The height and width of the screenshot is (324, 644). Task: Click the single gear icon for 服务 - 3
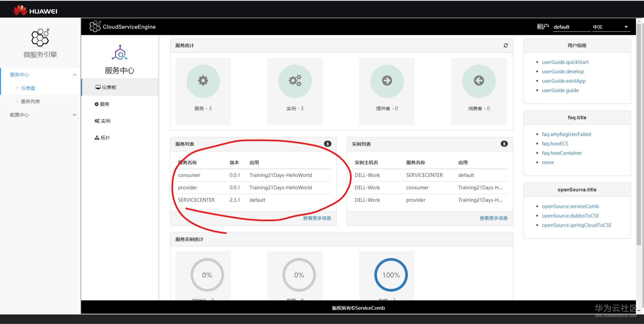(x=203, y=81)
